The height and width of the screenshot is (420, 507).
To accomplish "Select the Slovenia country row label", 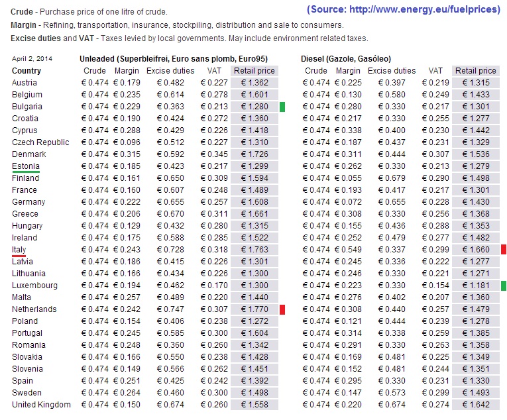I will coord(27,369).
